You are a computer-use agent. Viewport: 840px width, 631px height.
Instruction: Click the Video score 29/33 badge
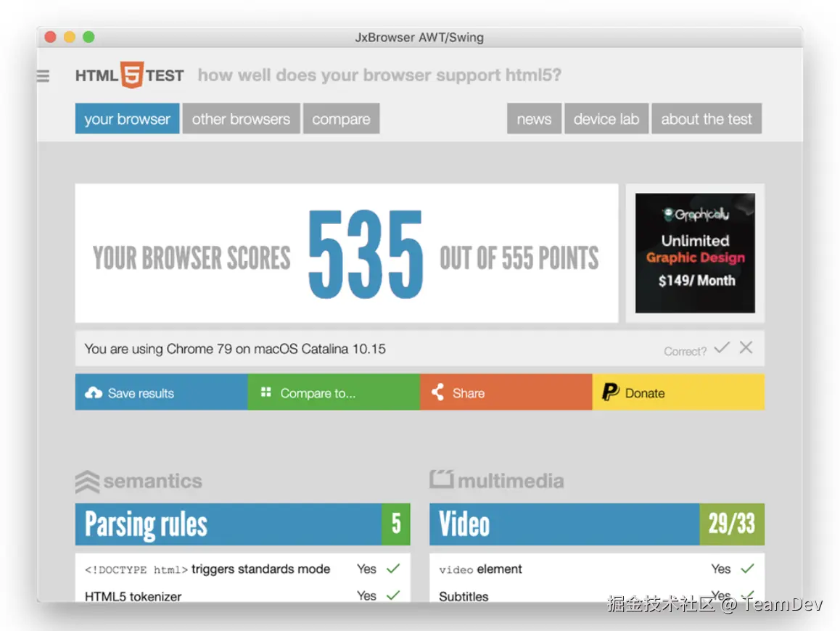coord(732,524)
